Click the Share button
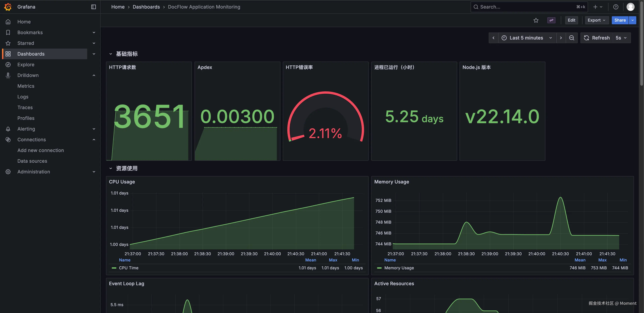Screen dimensions: 644x313 click(620, 20)
